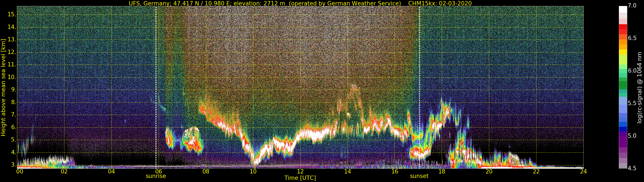Viewport: 644px width, 182px height.
Task: Click the colorbar value '5.0'
Action: click(632, 136)
